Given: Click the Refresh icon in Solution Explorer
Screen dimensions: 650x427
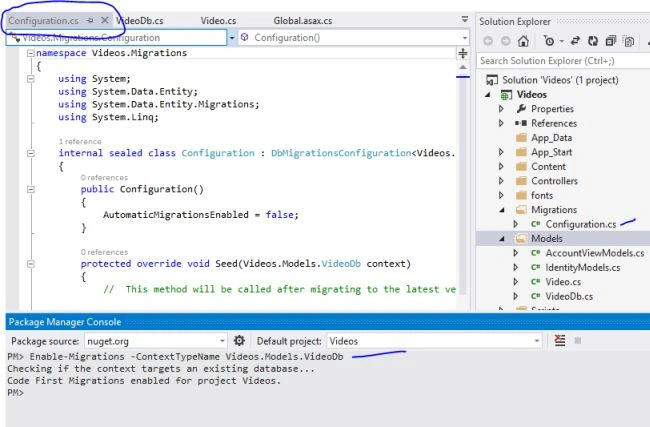Looking at the screenshot, I should 593,41.
